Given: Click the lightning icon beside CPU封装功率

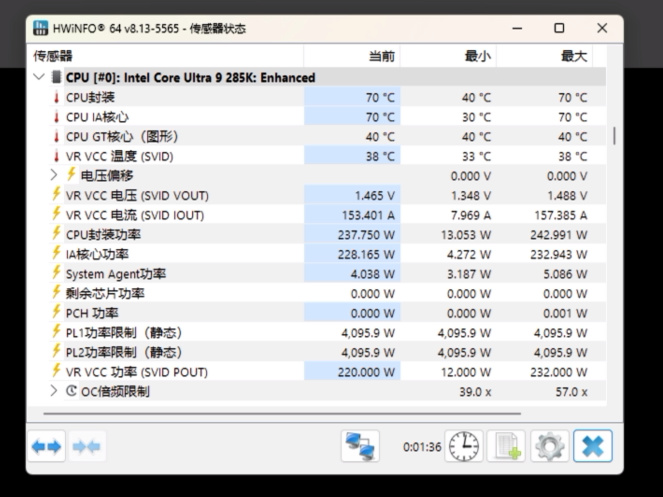Looking at the screenshot, I should [x=56, y=233].
